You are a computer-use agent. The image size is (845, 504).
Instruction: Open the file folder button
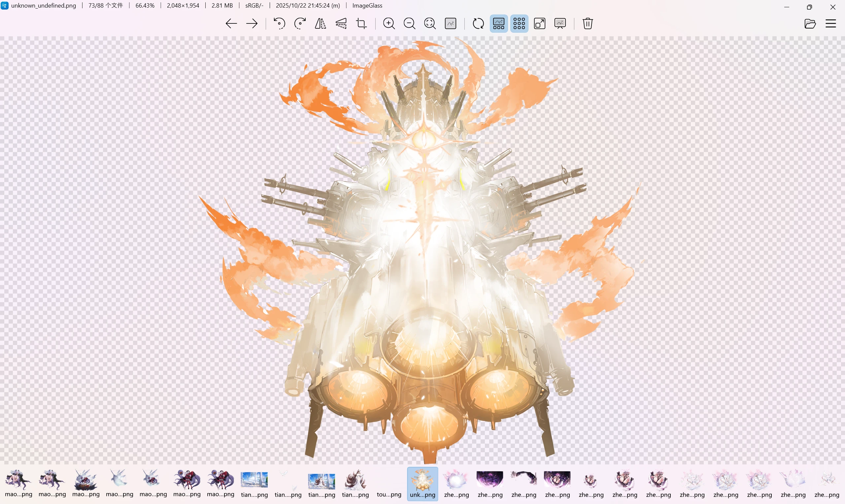[x=810, y=23]
